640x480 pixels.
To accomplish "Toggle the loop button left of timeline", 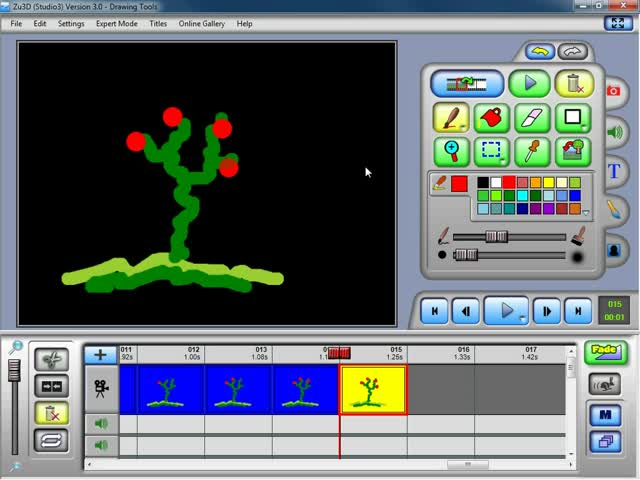I will [x=52, y=440].
